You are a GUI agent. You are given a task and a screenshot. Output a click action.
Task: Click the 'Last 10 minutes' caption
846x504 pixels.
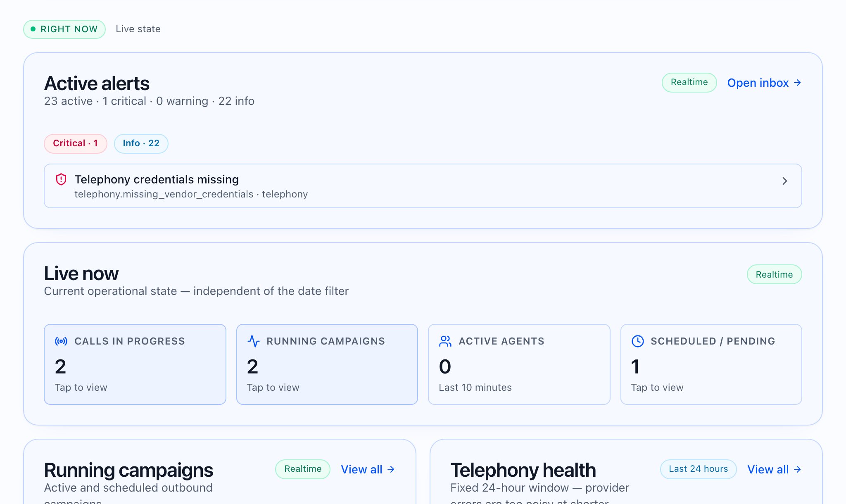point(475,388)
